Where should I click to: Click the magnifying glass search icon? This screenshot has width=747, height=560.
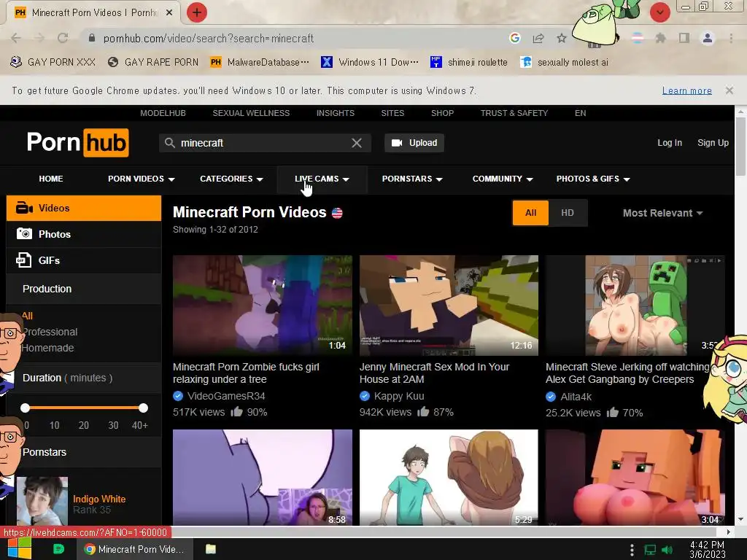(169, 142)
